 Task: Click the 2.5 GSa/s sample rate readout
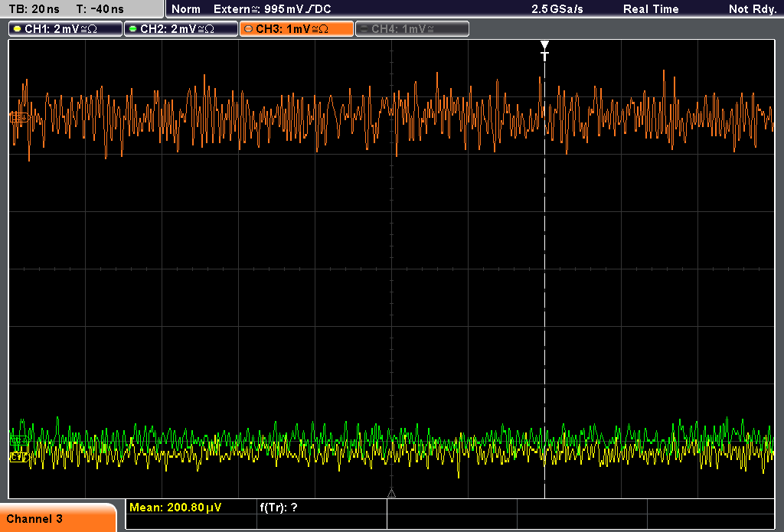[x=557, y=9]
